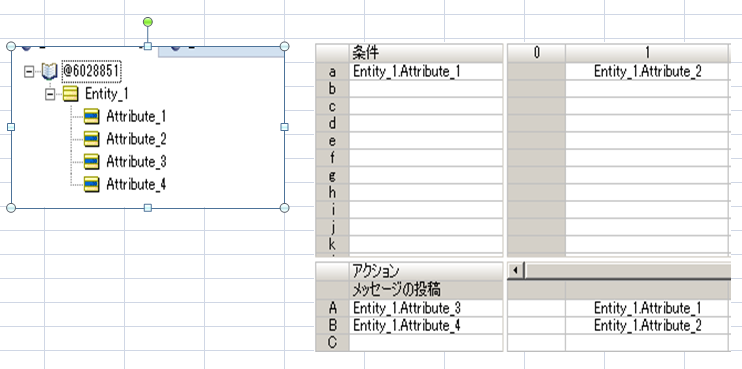742x369 pixels.
Task: Click the horizontal scrollbar left arrow
Action: click(516, 271)
